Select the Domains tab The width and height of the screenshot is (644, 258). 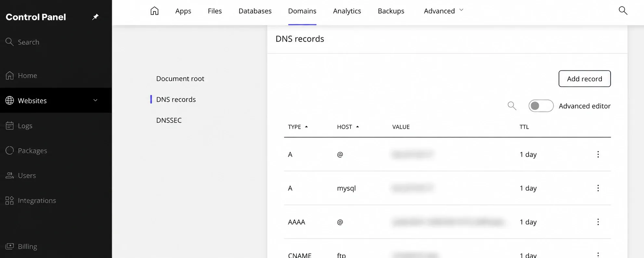pyautogui.click(x=302, y=11)
